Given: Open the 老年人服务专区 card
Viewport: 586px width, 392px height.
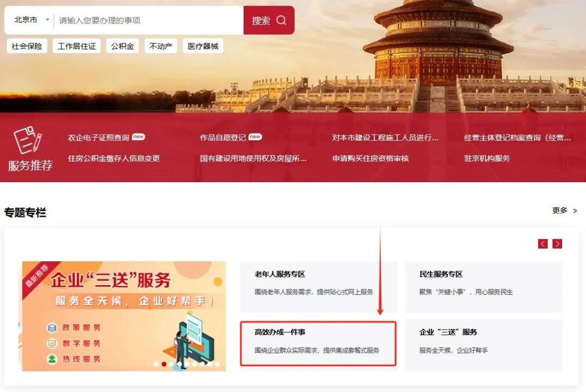Looking at the screenshot, I should (x=319, y=287).
